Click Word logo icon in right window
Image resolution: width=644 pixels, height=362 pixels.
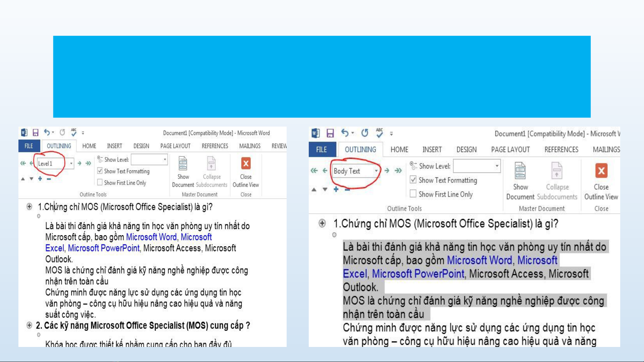pyautogui.click(x=315, y=133)
